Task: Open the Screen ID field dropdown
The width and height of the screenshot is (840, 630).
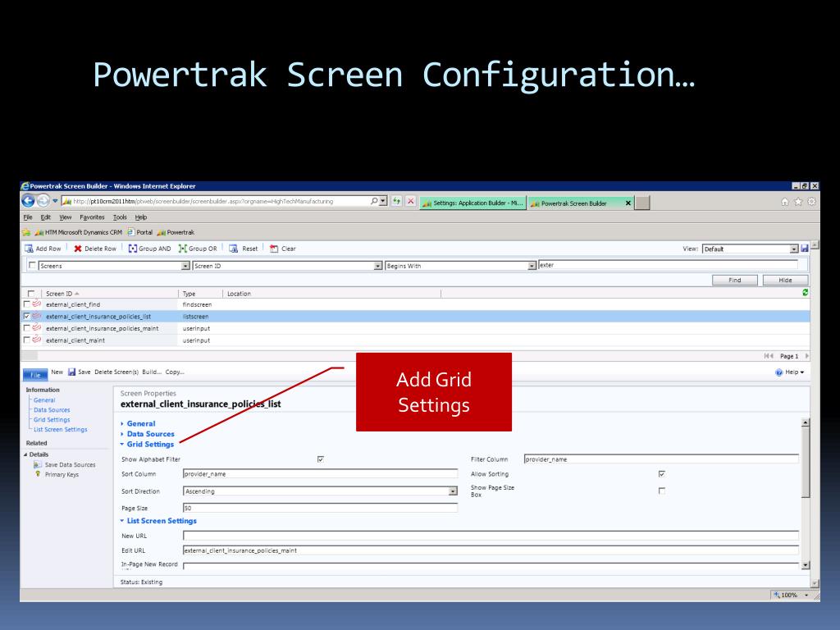Action: [377, 266]
